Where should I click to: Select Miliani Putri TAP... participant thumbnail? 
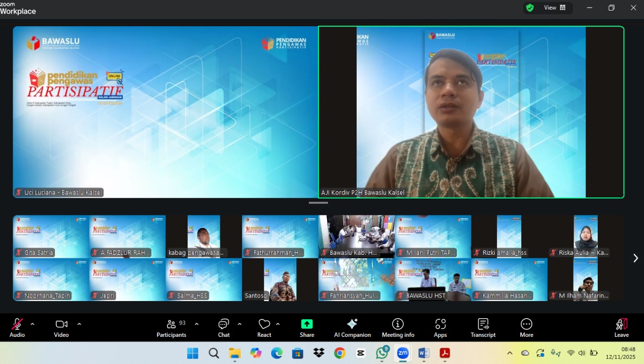[x=433, y=237]
